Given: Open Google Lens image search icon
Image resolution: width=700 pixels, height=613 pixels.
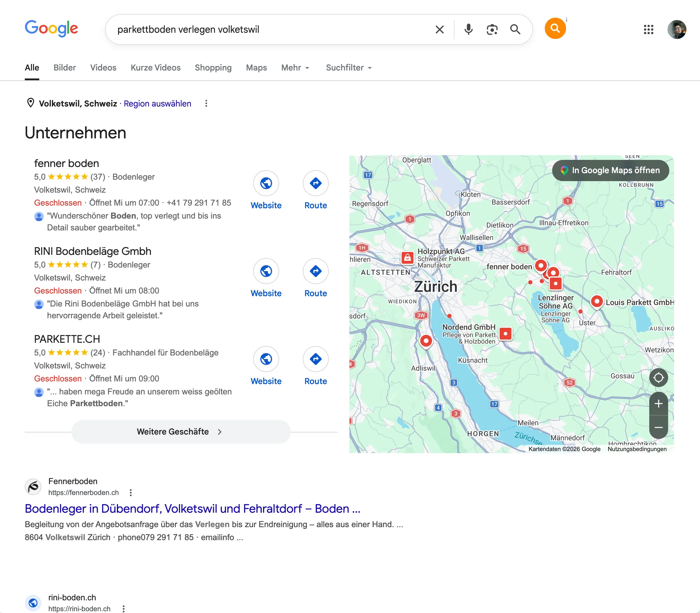Looking at the screenshot, I should pyautogui.click(x=492, y=29).
